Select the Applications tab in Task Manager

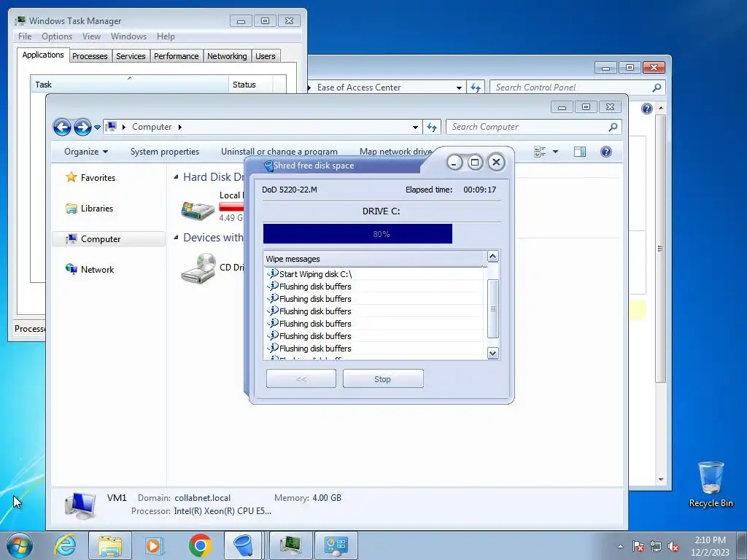pyautogui.click(x=43, y=55)
